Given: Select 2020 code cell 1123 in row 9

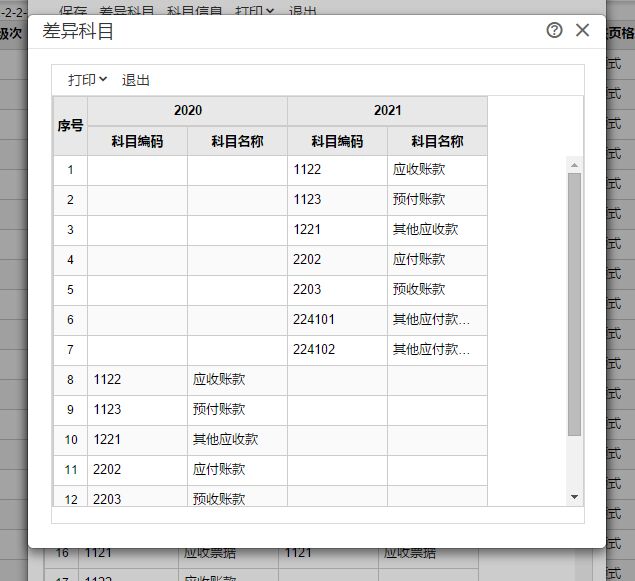Looking at the screenshot, I should tap(137, 410).
